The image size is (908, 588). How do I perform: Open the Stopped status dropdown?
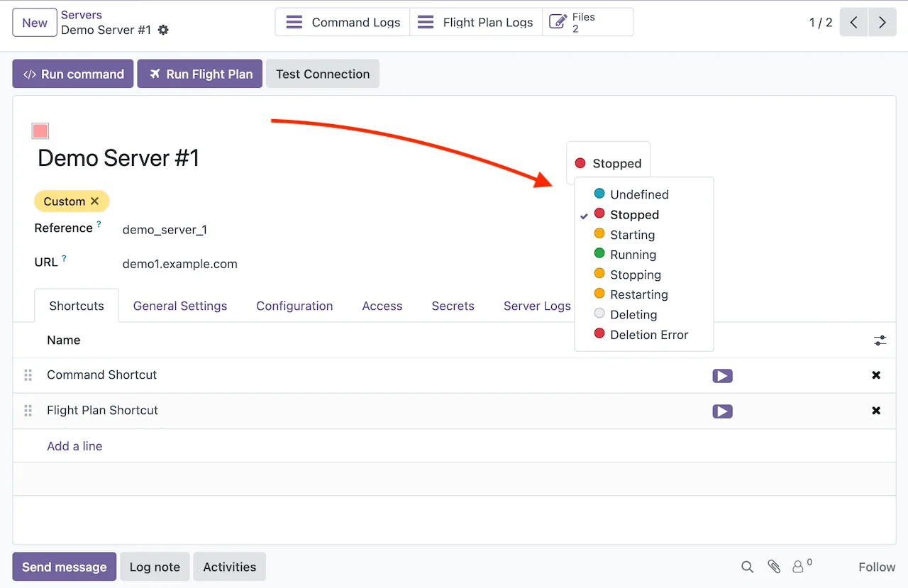608,163
